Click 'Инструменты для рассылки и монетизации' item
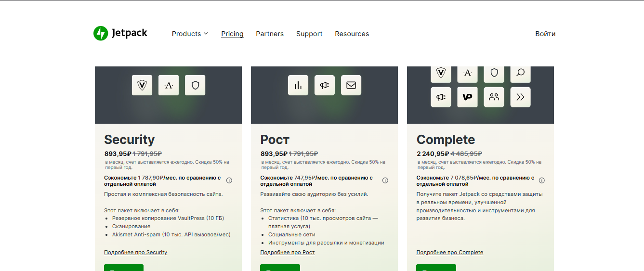Screen dimensions: 644x271 (x=326, y=243)
